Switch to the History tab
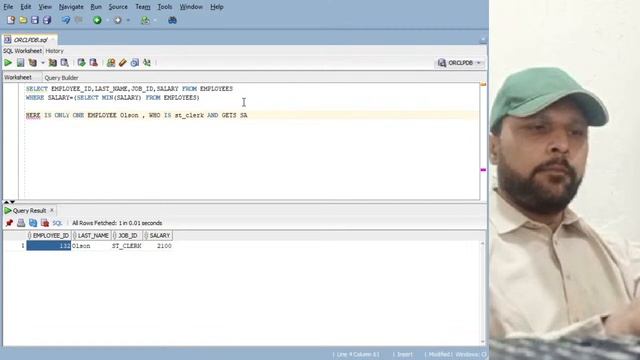Viewport: 640px width, 360px height. [54, 51]
